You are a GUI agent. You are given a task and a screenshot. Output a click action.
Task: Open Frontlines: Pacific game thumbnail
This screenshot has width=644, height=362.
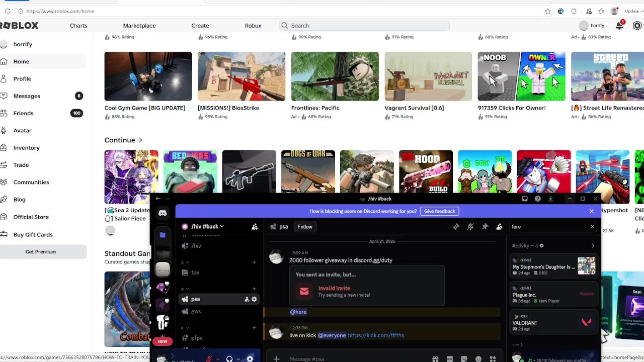click(335, 76)
